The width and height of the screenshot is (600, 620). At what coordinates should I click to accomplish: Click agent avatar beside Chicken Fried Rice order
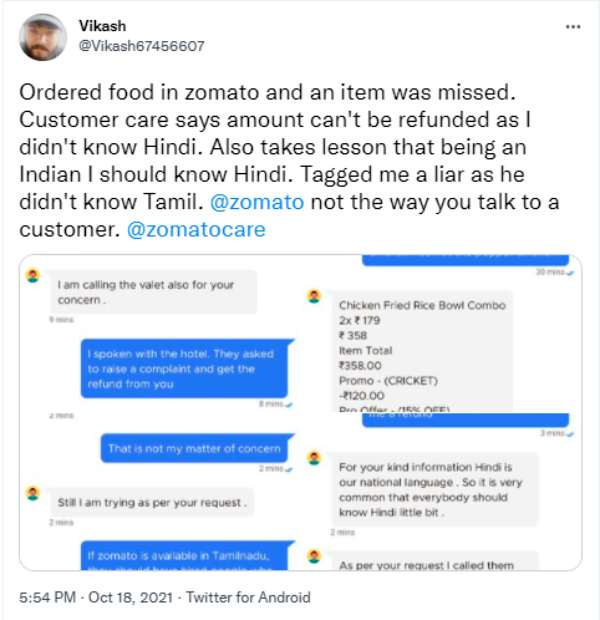(x=314, y=296)
